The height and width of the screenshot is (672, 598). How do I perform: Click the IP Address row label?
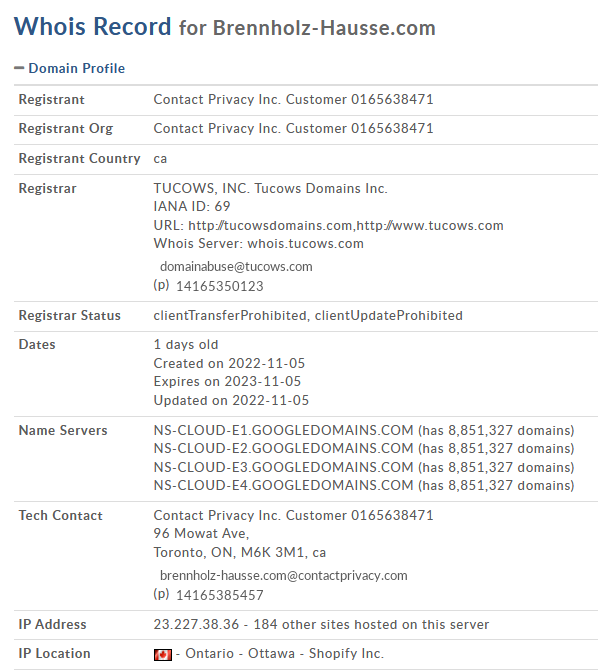[52, 624]
